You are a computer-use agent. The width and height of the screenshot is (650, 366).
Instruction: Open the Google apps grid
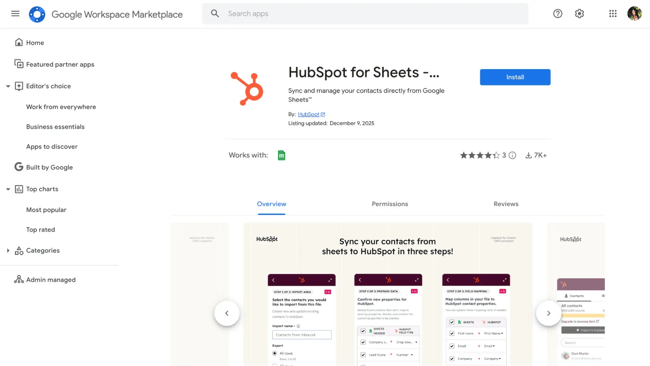tap(613, 14)
